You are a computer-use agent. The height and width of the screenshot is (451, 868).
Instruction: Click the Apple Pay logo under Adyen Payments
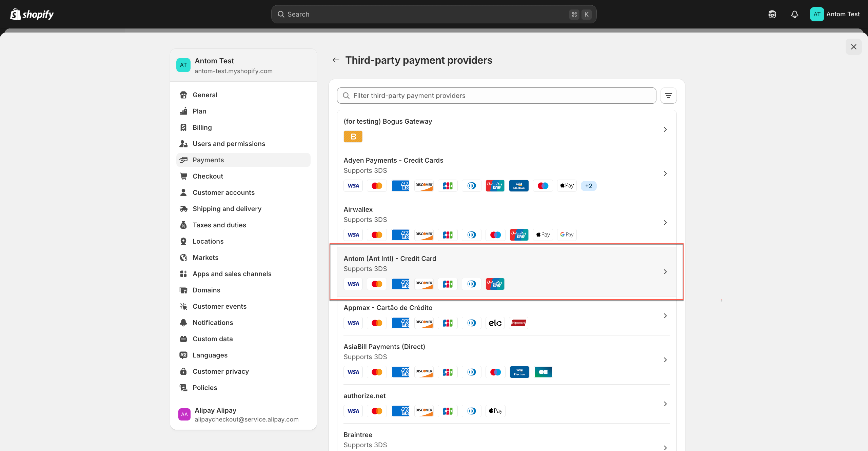click(x=567, y=186)
